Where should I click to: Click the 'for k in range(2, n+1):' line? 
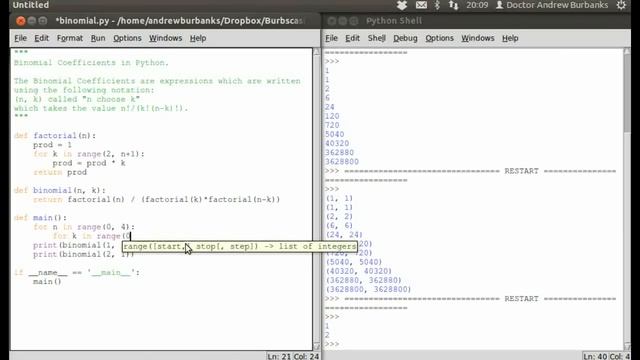[89, 154]
